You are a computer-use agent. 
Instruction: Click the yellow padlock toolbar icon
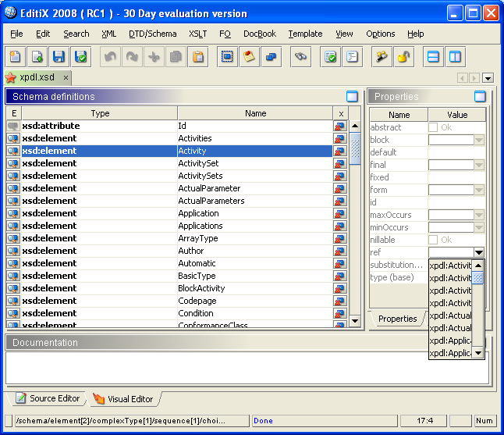point(403,57)
